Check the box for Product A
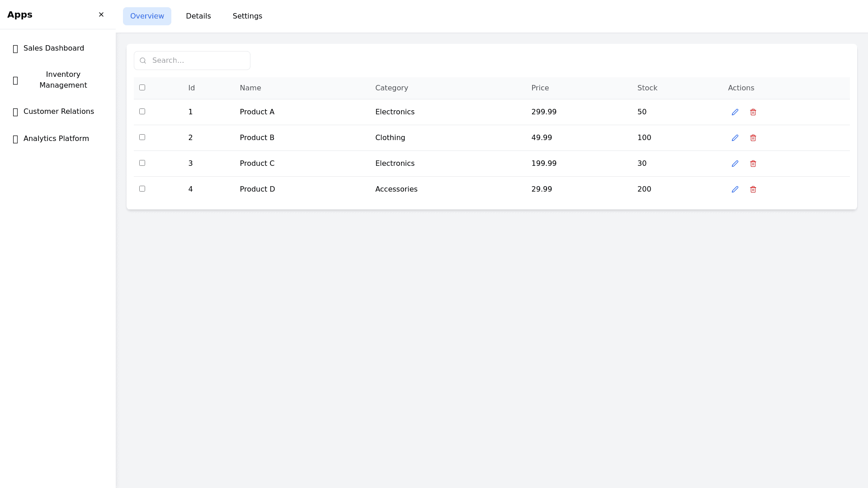Screen dimensions: 868x488 coord(142,112)
